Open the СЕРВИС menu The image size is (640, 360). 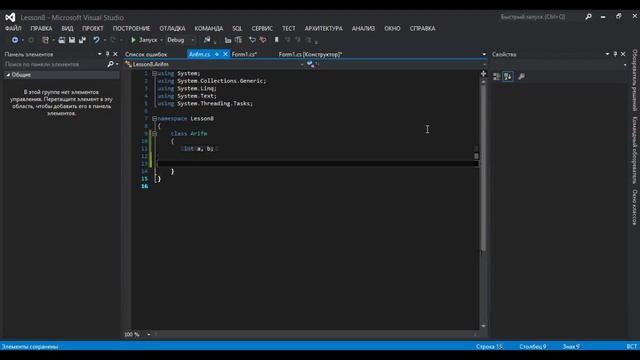point(262,29)
